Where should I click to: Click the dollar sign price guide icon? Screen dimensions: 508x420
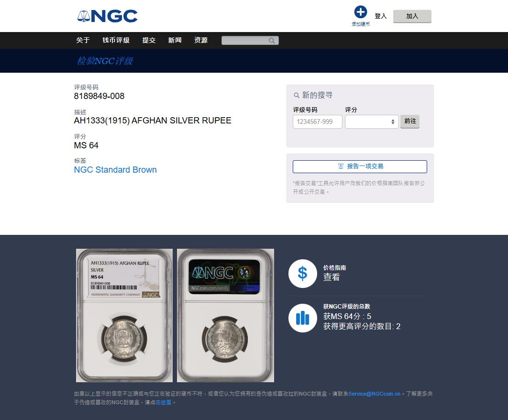[x=302, y=273]
